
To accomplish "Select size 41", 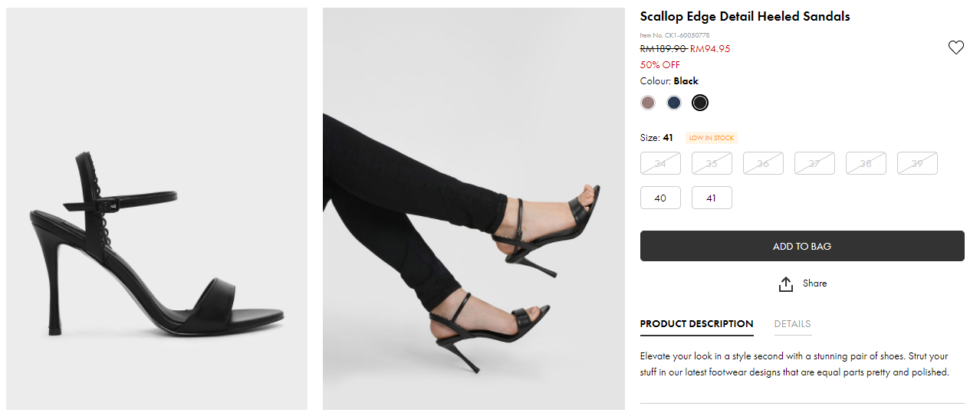I will (712, 198).
